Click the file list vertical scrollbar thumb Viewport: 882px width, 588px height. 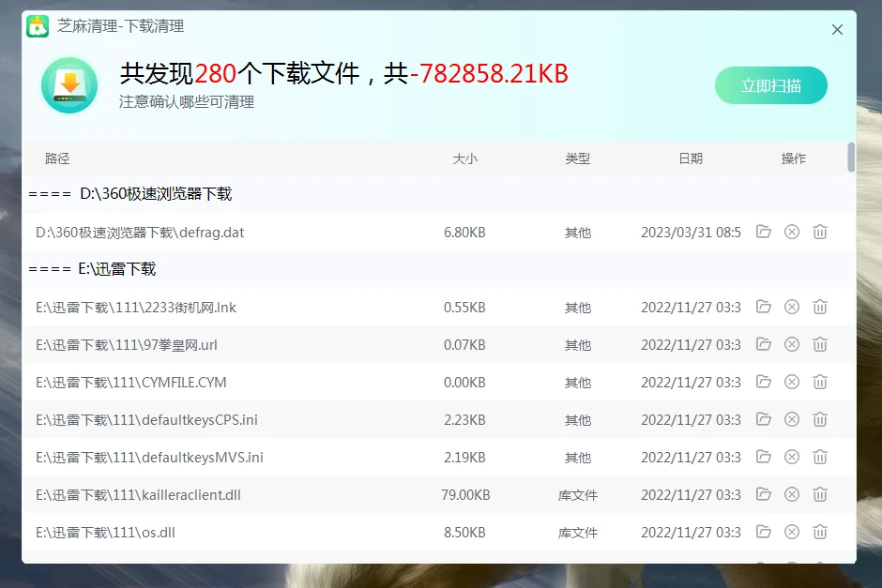pyautogui.click(x=851, y=158)
